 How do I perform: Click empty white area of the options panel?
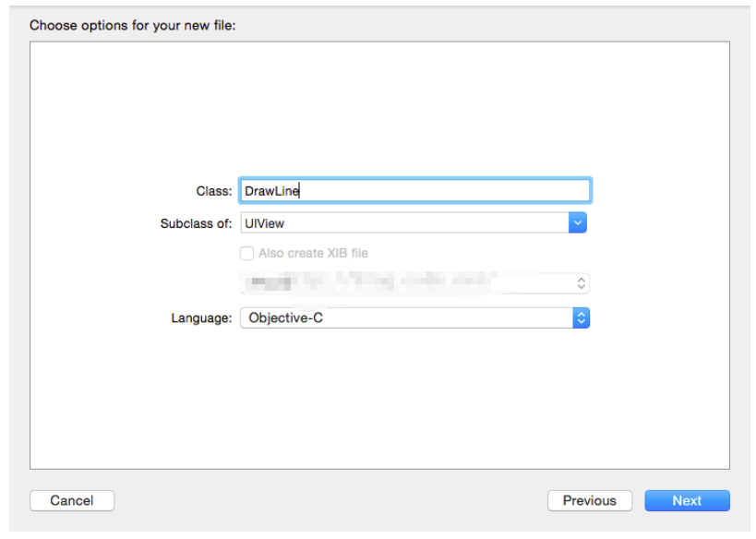(378, 111)
